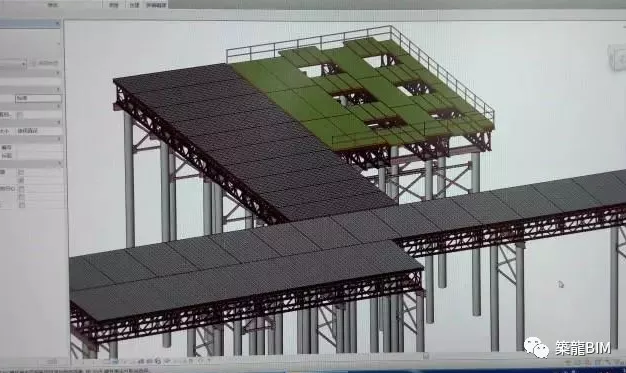Toggle the lone checkbox below the bordered text field

pyautogui.click(x=20, y=115)
